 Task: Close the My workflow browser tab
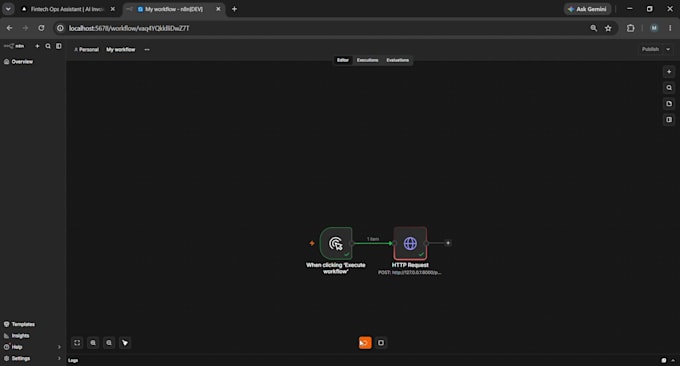point(218,9)
